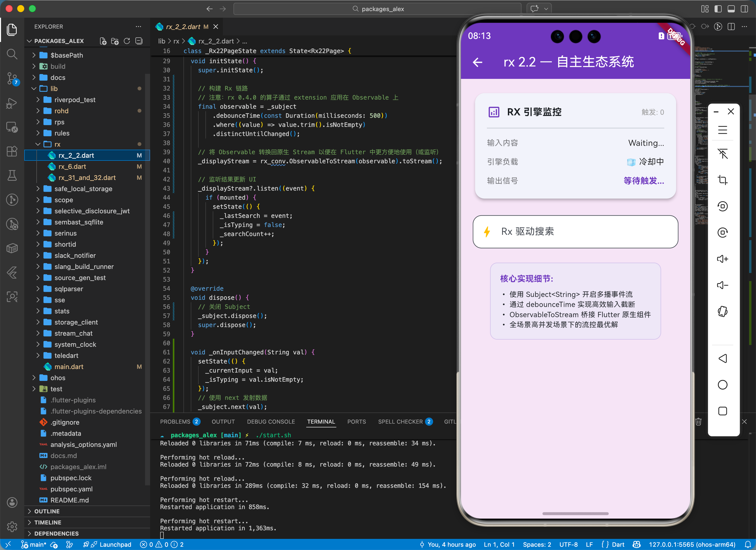Open the Source Control view

[x=12, y=78]
